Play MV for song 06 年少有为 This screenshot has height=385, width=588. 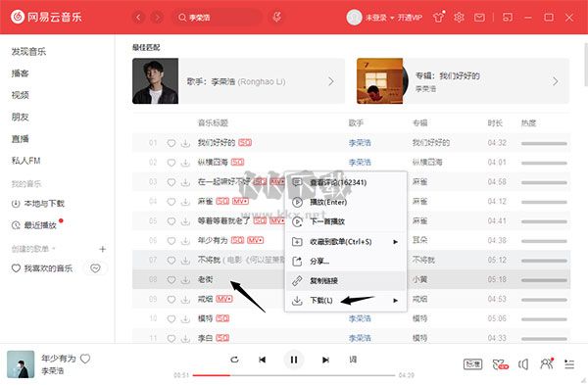(256, 240)
